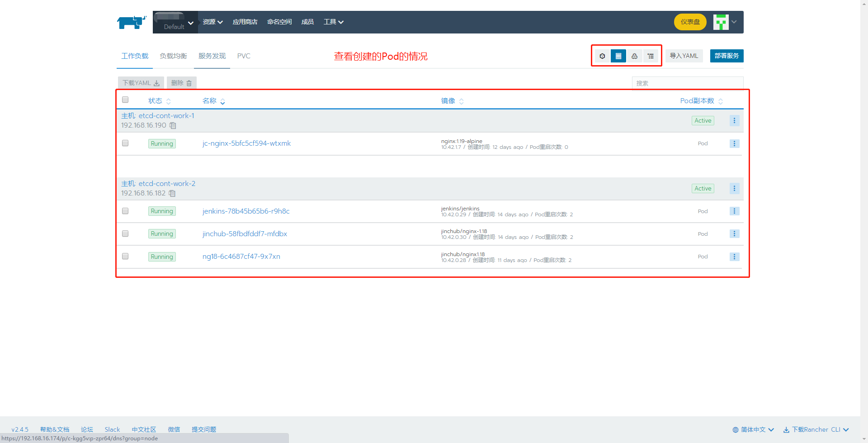Screen dimensions: 868x443
Task: Select the group-by-workload view icon
Action: pyautogui.click(x=635, y=56)
